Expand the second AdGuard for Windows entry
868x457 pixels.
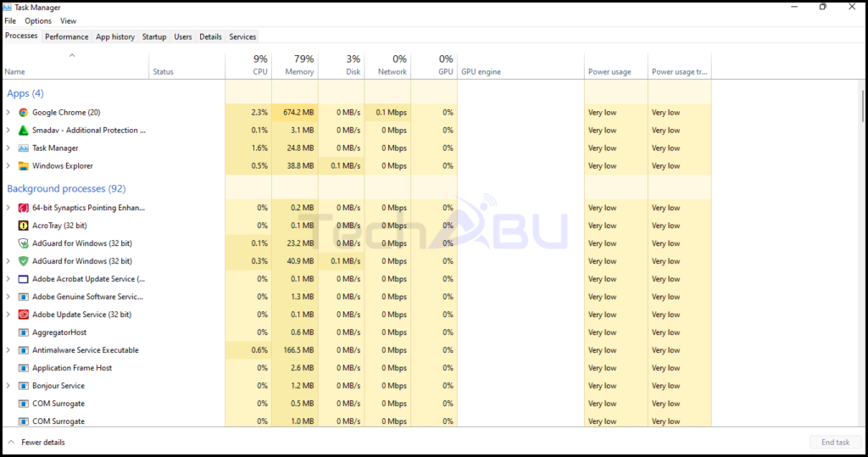click(8, 261)
